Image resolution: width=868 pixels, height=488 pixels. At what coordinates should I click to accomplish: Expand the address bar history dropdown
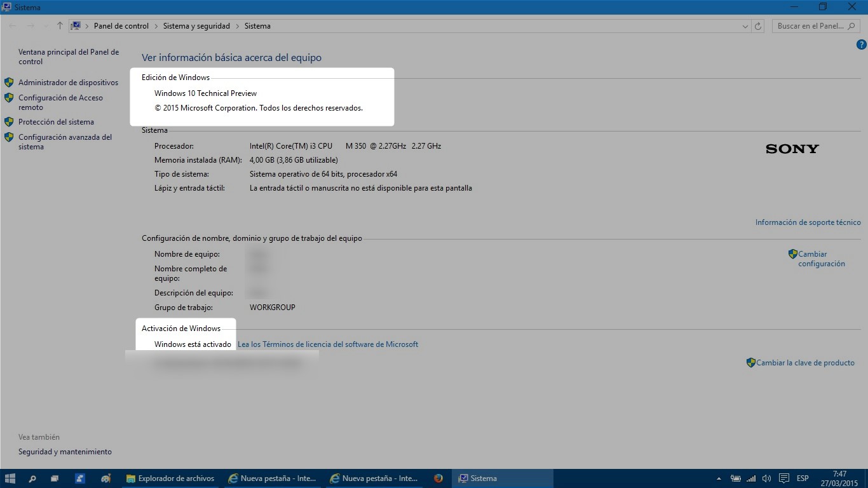tap(745, 26)
